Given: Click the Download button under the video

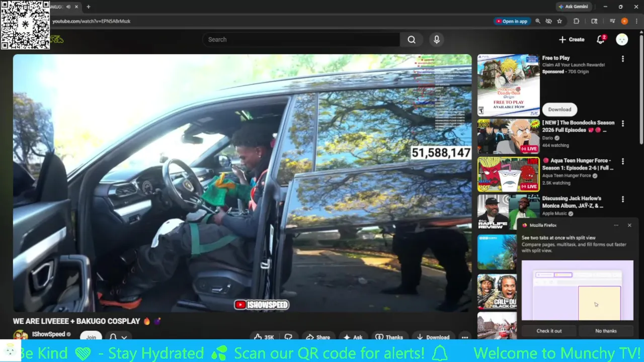Looking at the screenshot, I should 433,337.
